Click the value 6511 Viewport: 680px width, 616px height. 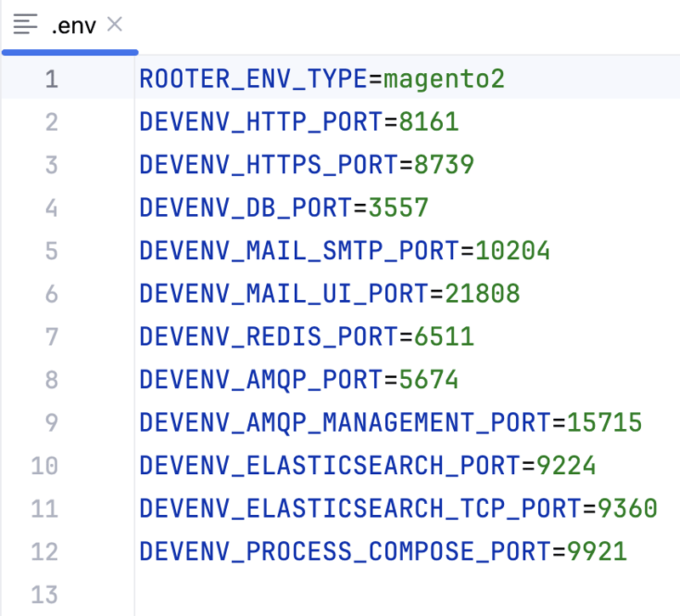click(444, 336)
